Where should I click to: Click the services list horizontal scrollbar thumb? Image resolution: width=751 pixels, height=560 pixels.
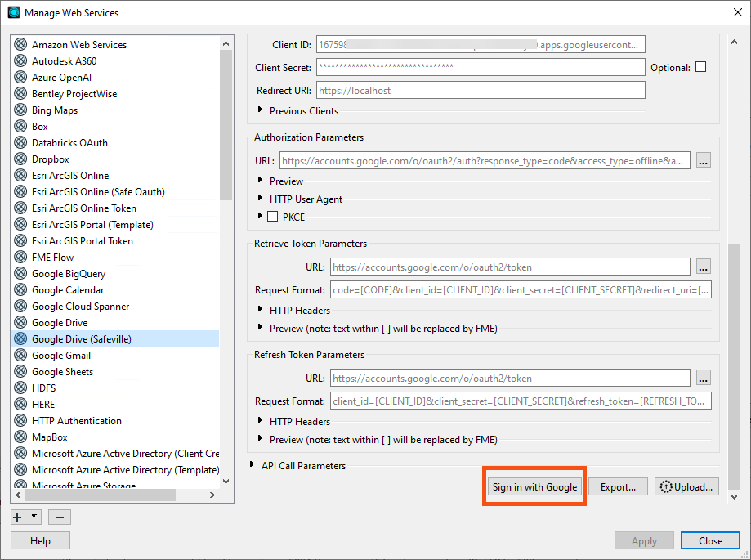(x=101, y=495)
